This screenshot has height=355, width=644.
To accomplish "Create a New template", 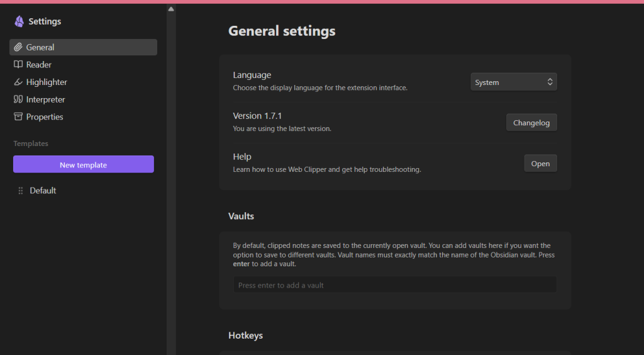I will 84,164.
